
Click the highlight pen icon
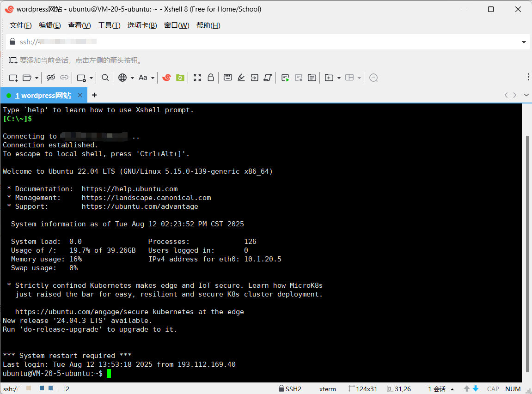(241, 78)
